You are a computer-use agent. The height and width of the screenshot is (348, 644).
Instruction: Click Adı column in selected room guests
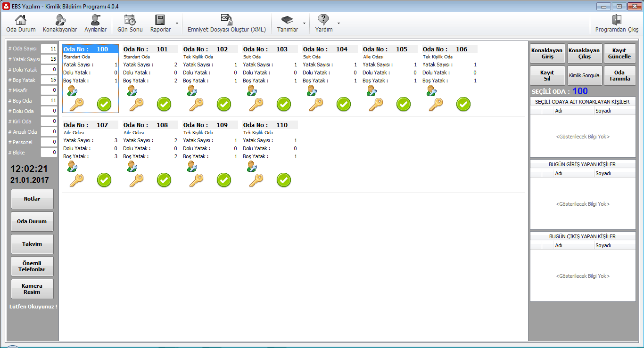tap(574, 111)
